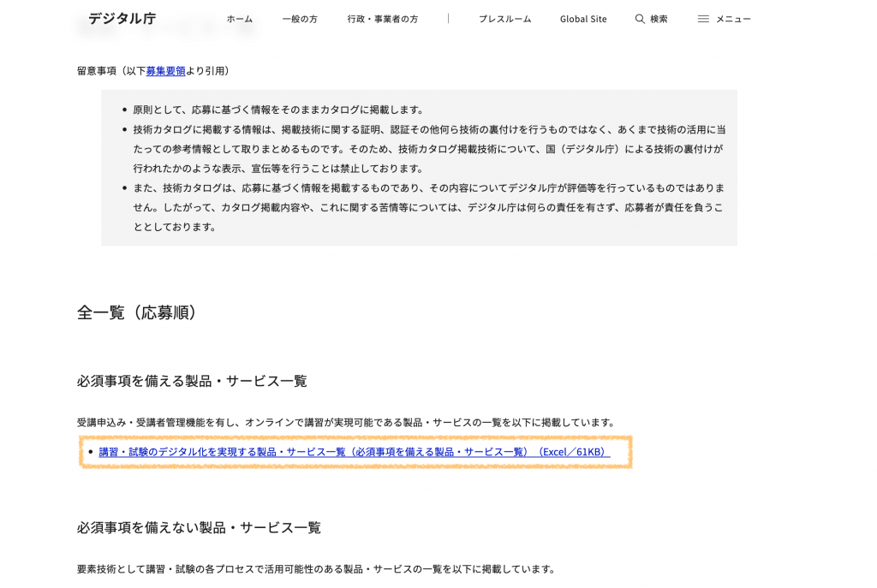This screenshot has height=588, width=877.
Task: Switch to Global Site
Action: point(583,19)
